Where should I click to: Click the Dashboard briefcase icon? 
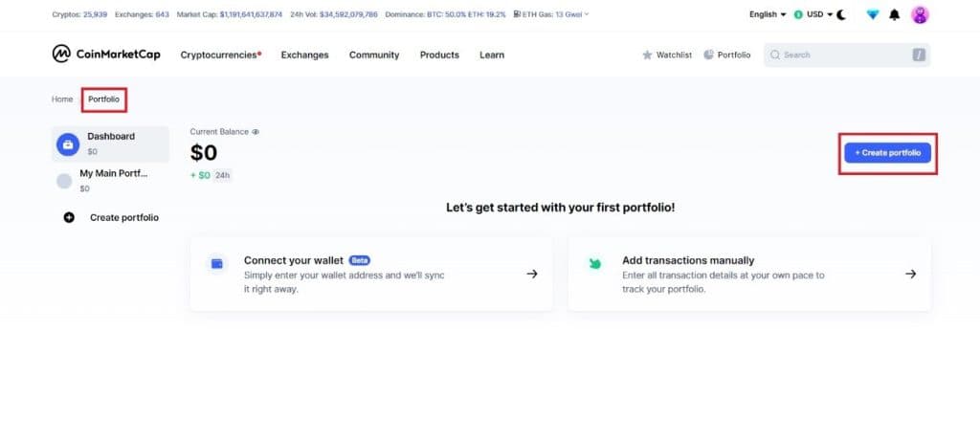[x=68, y=144]
